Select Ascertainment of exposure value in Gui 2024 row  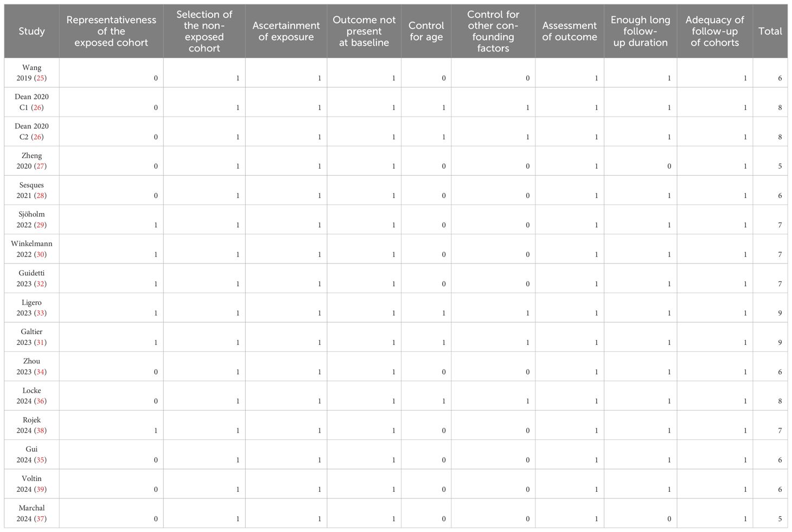point(320,459)
